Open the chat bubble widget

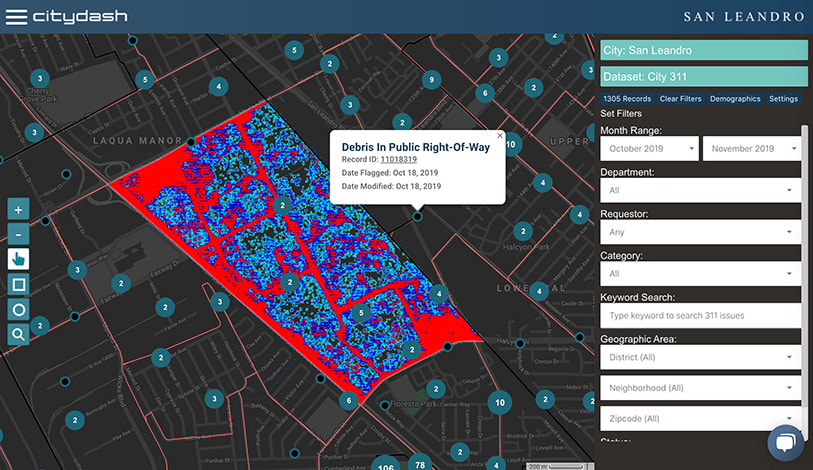pyautogui.click(x=786, y=444)
